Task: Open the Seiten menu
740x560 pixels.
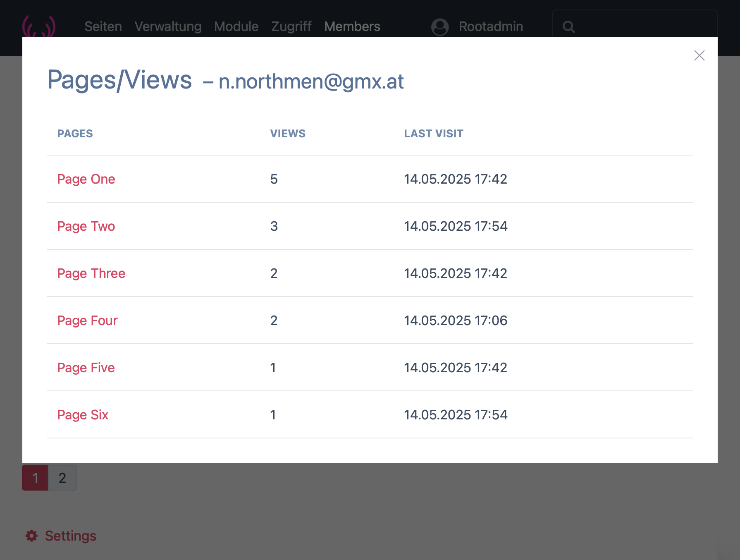Action: coord(103,26)
